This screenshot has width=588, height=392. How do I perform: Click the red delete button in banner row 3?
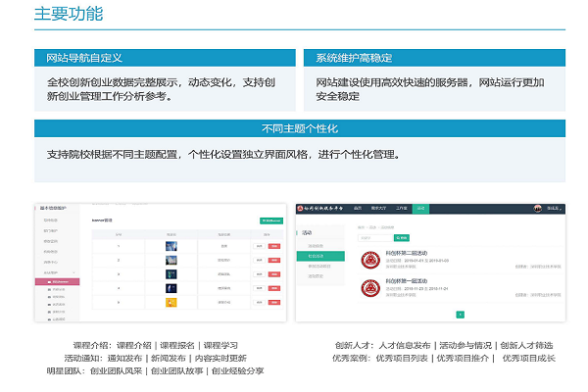coord(274,274)
